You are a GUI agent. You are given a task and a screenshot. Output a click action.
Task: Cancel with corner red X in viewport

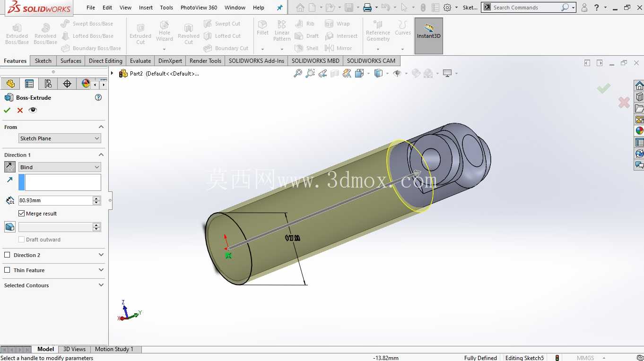click(x=624, y=102)
